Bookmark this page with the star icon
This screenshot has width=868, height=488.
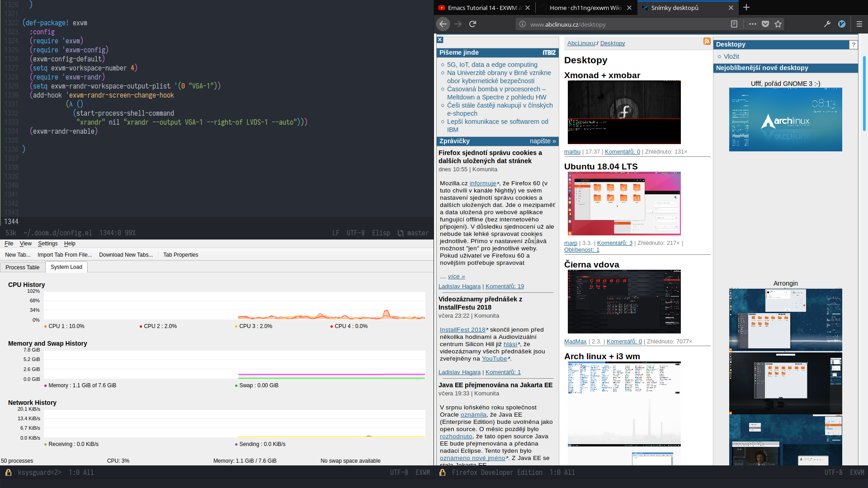pyautogui.click(x=778, y=24)
